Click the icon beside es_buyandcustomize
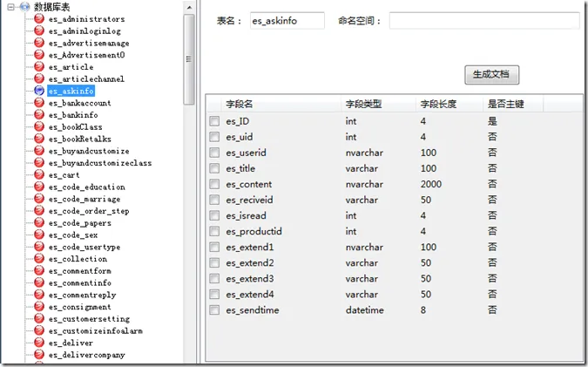Screen dimensions: 588x367 (x=39, y=151)
